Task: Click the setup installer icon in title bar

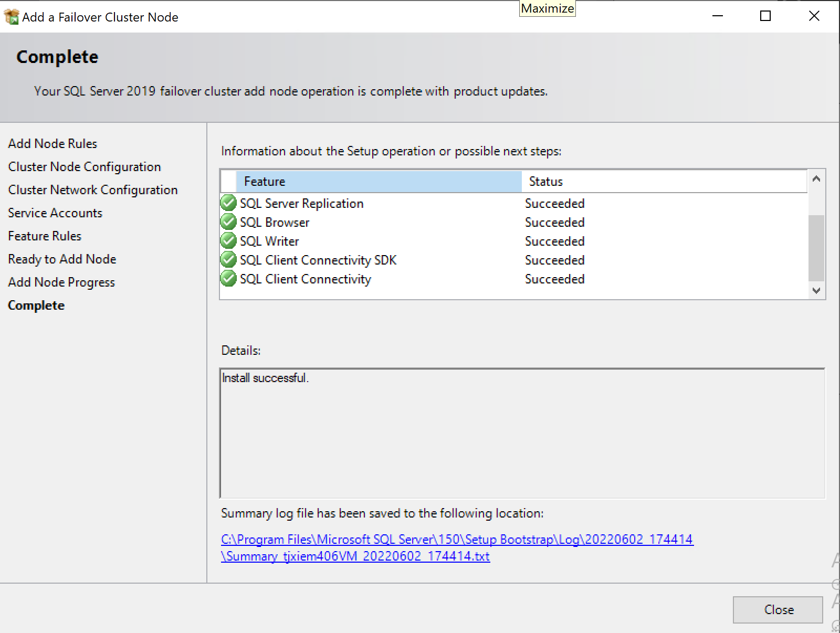Action: 12,17
